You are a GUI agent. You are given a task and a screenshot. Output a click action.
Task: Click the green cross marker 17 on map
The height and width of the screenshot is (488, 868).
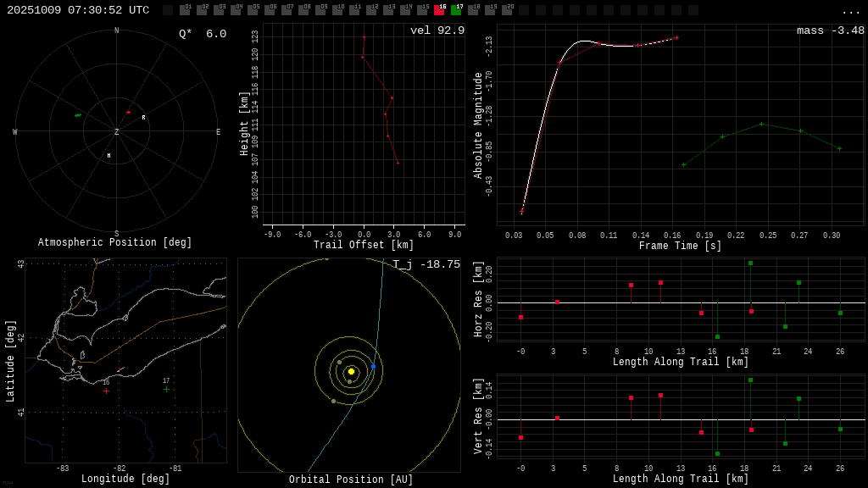[167, 390]
